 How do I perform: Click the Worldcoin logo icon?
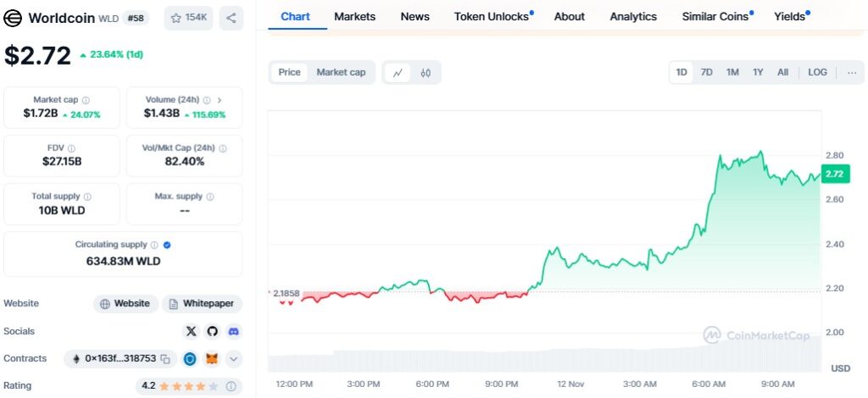click(13, 18)
